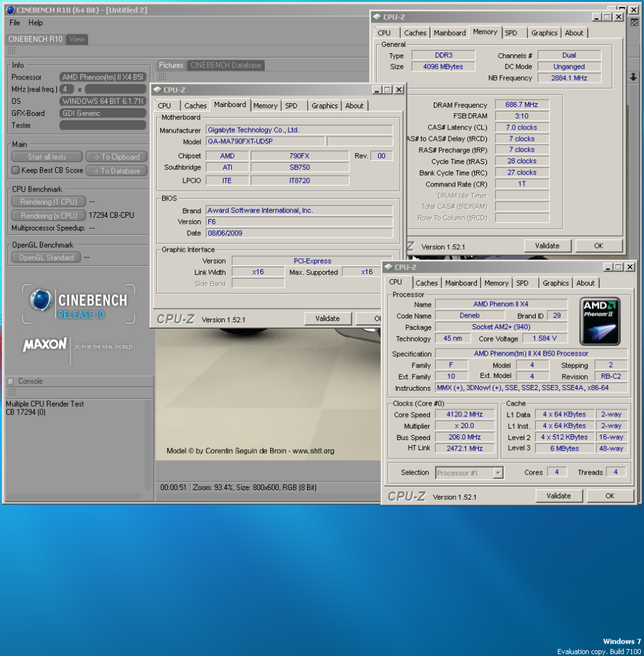Click "Gigabyte Technology Co., Ltd." manufacturer value
Viewport: 644px width, 656px height.
pyautogui.click(x=253, y=130)
